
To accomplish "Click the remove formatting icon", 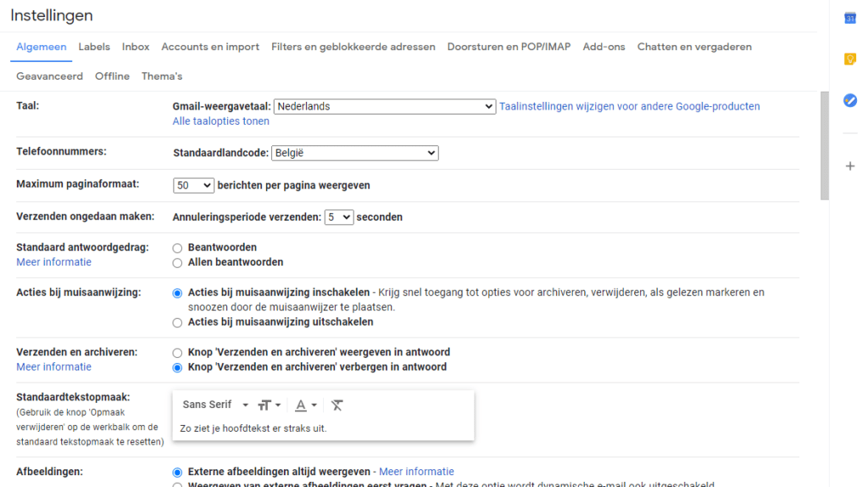I will tap(337, 406).
